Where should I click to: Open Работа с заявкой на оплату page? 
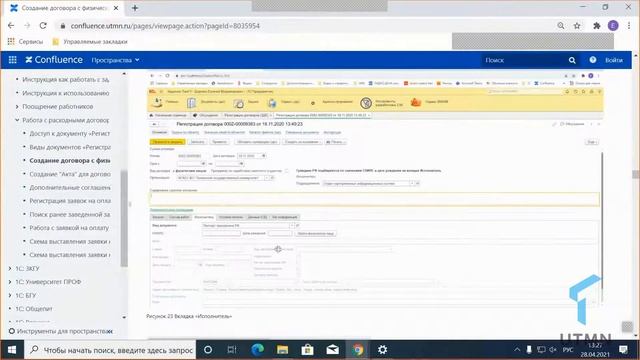(69, 228)
